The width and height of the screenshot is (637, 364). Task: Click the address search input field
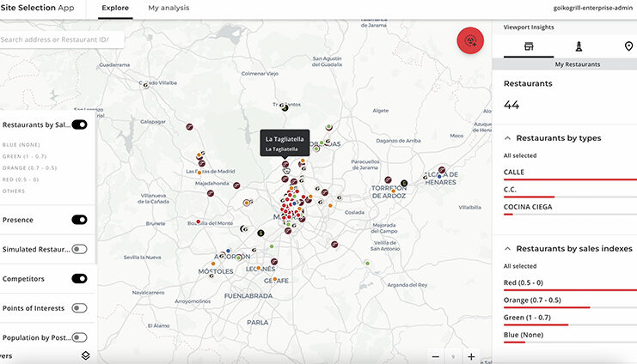tap(61, 39)
